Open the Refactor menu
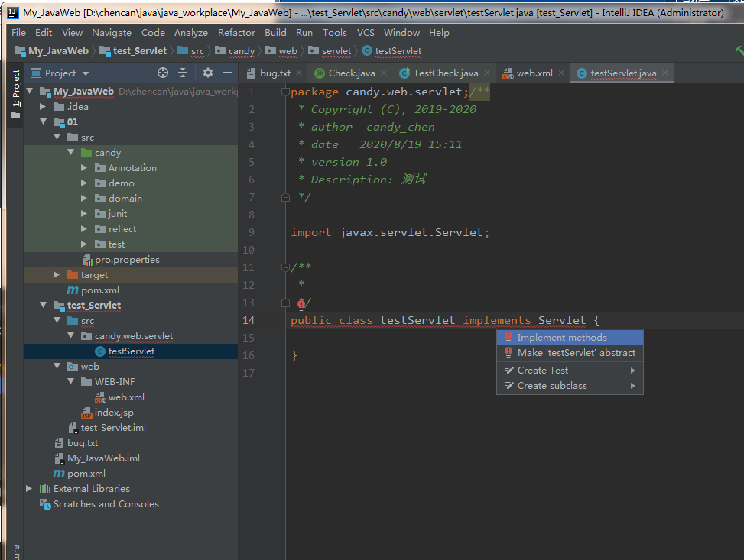744x560 pixels. [x=236, y=33]
